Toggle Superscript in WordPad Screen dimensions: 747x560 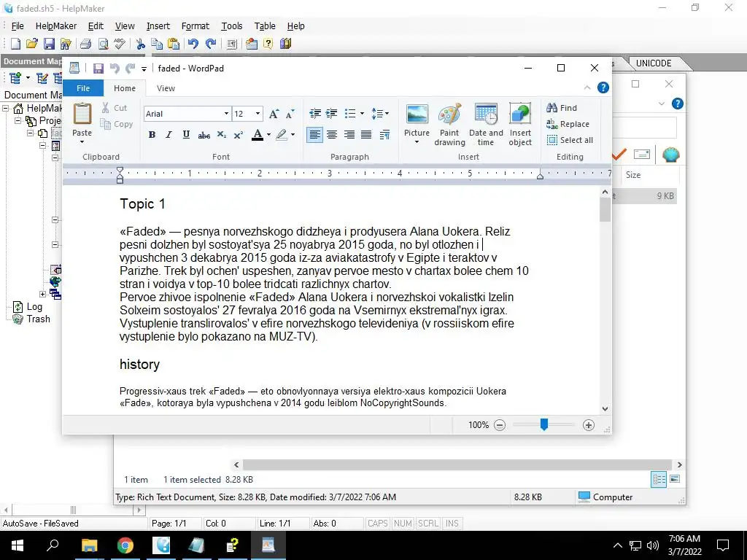point(239,135)
